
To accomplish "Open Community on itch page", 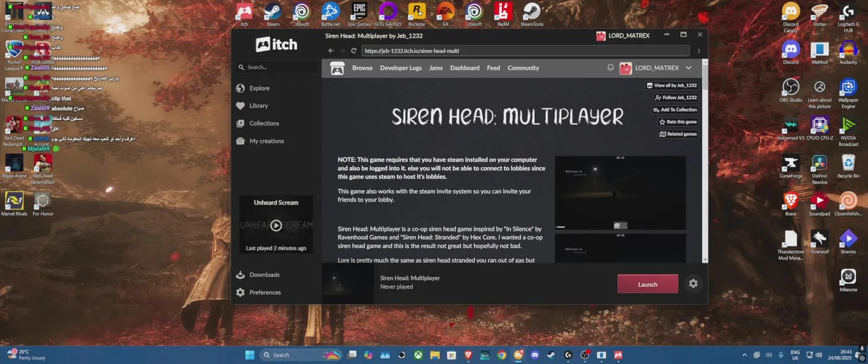I will click(x=523, y=68).
